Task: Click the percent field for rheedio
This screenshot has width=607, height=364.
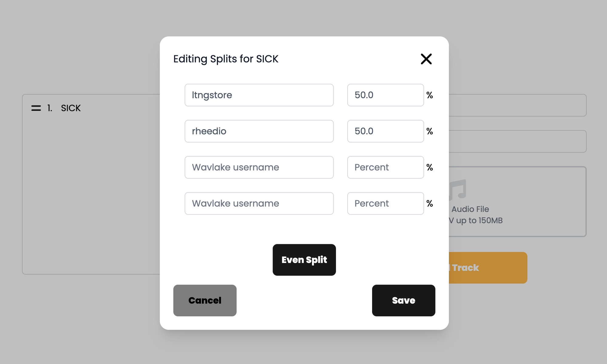Action: (385, 131)
